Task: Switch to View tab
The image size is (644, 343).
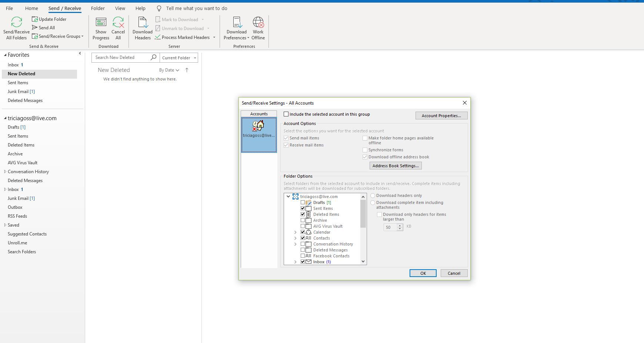Action: 120,8
